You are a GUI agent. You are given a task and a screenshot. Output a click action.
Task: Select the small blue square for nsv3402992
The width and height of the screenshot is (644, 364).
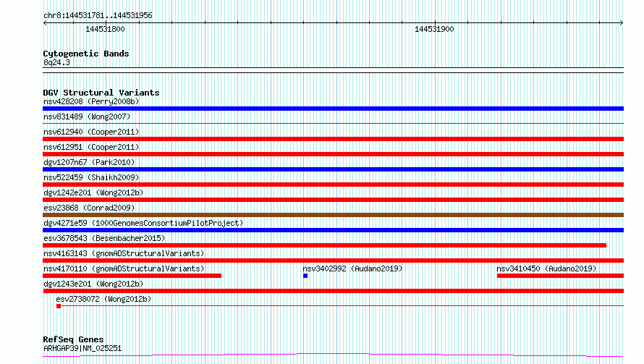coord(305,276)
